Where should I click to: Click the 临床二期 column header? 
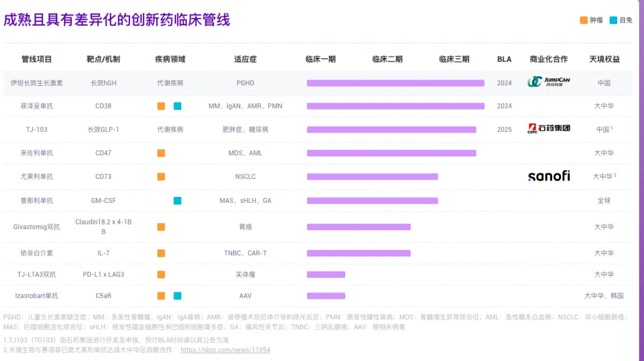(387, 59)
